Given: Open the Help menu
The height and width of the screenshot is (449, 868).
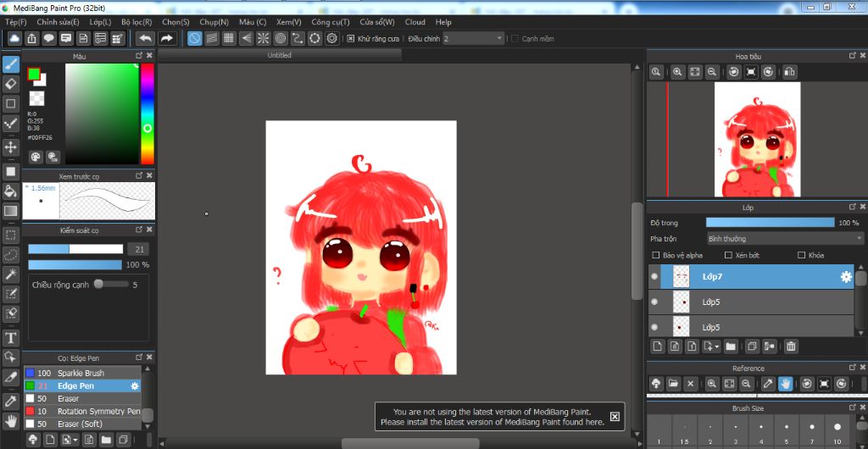Looking at the screenshot, I should click(443, 22).
